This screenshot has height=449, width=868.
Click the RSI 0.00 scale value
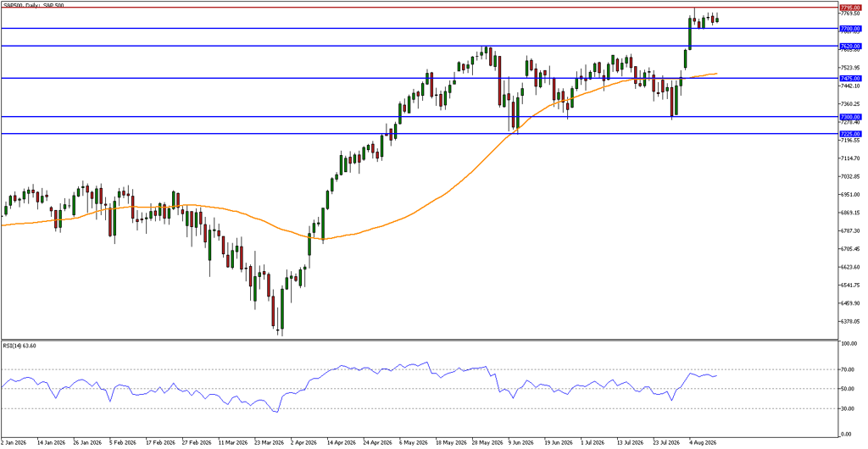pyautogui.click(x=848, y=434)
